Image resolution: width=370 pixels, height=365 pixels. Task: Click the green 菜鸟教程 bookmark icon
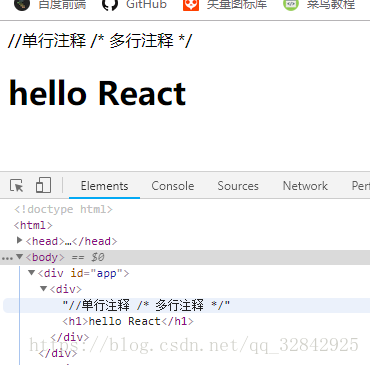[x=291, y=5]
